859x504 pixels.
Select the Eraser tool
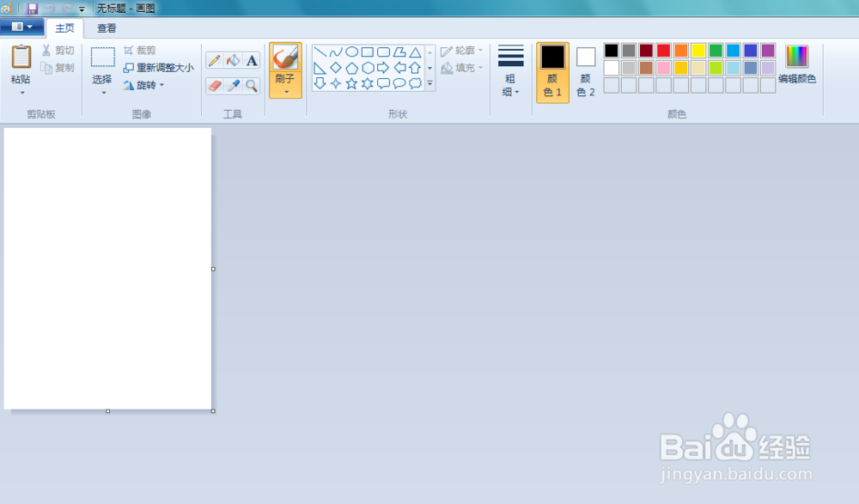215,86
